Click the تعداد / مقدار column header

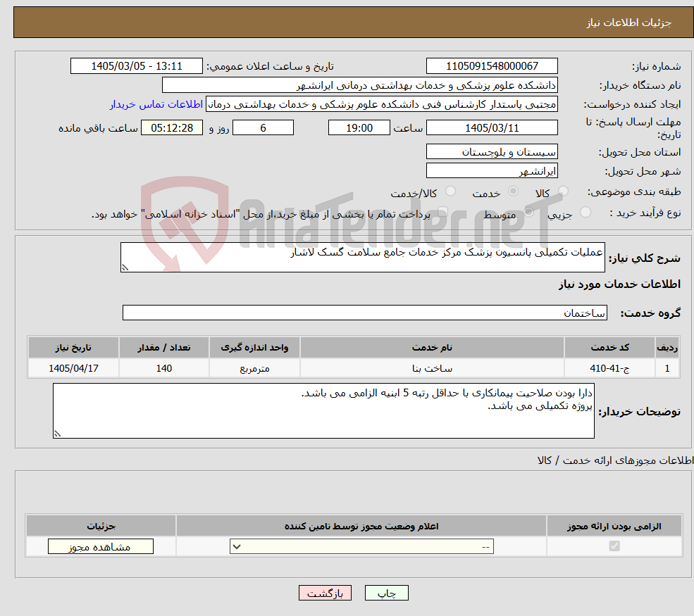coord(163,348)
